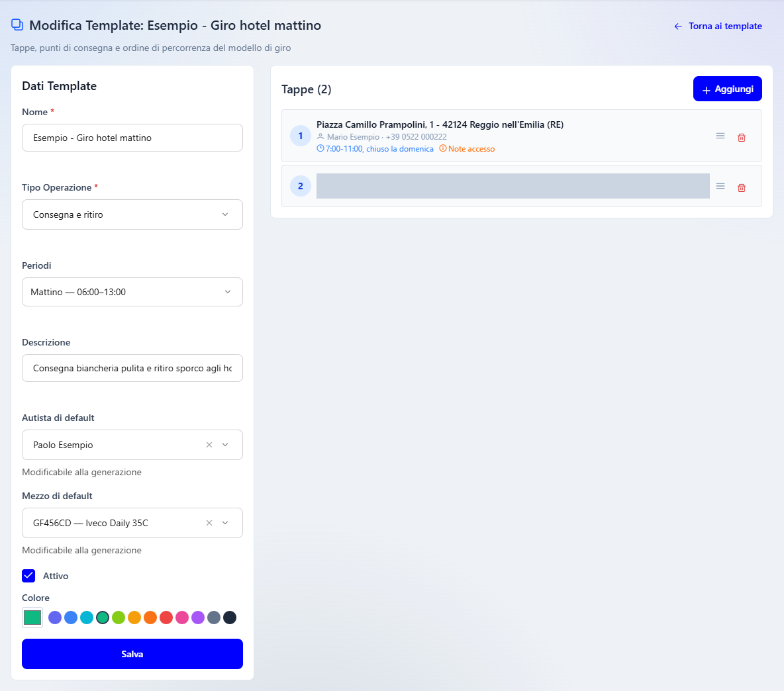Image resolution: width=784 pixels, height=691 pixels.
Task: Click the number 1 stop badge
Action: pyautogui.click(x=301, y=136)
